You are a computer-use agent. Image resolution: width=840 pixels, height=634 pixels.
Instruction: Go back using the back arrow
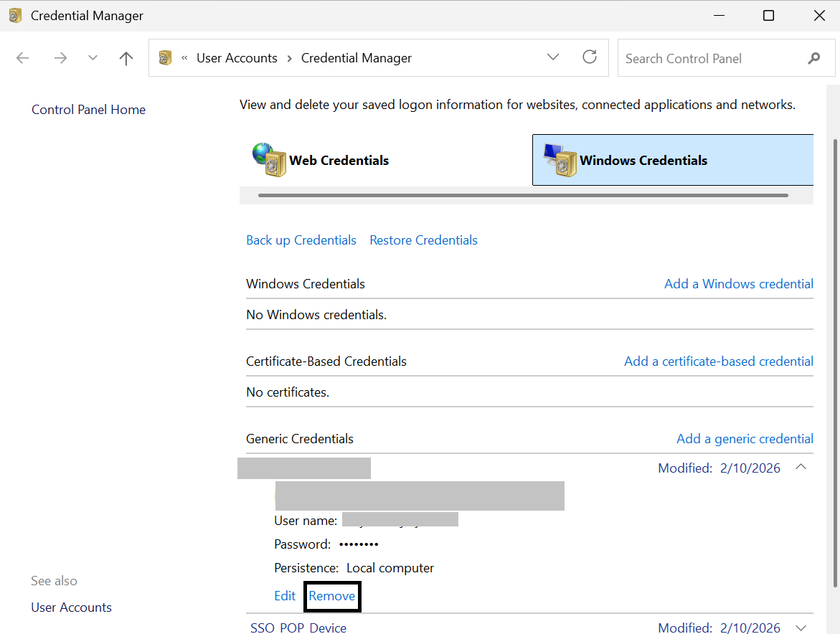point(22,58)
